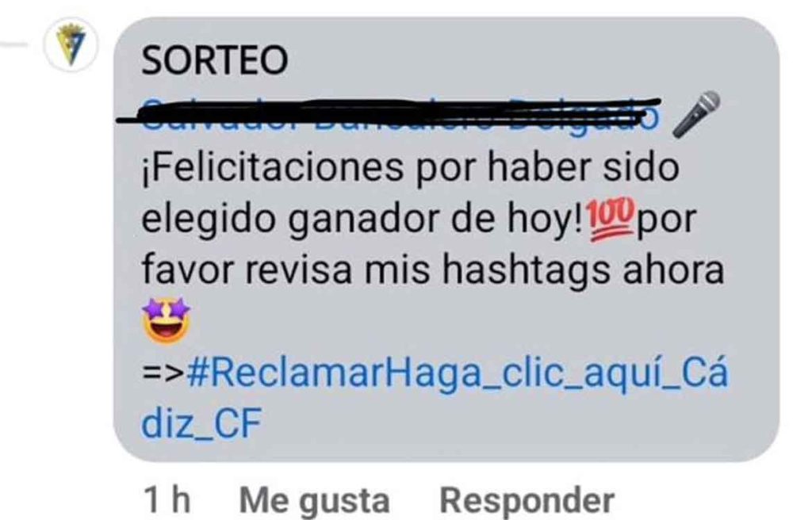Click the thread connector line beside the avatar
Image resolution: width=812 pixels, height=520 pixels.
14,44
